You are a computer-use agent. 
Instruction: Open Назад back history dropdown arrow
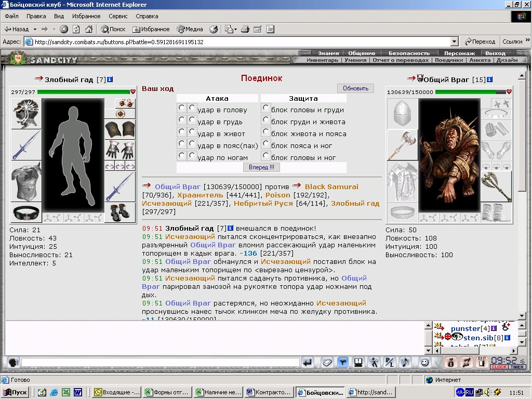pyautogui.click(x=35, y=30)
